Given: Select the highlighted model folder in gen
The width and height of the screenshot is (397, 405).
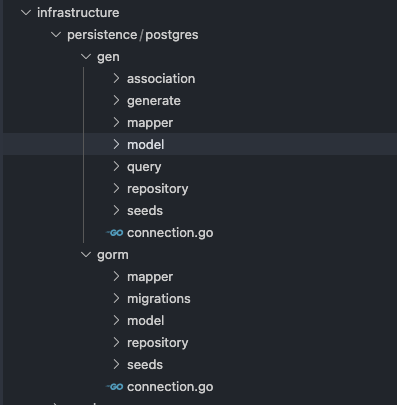Looking at the screenshot, I should (x=200, y=145).
